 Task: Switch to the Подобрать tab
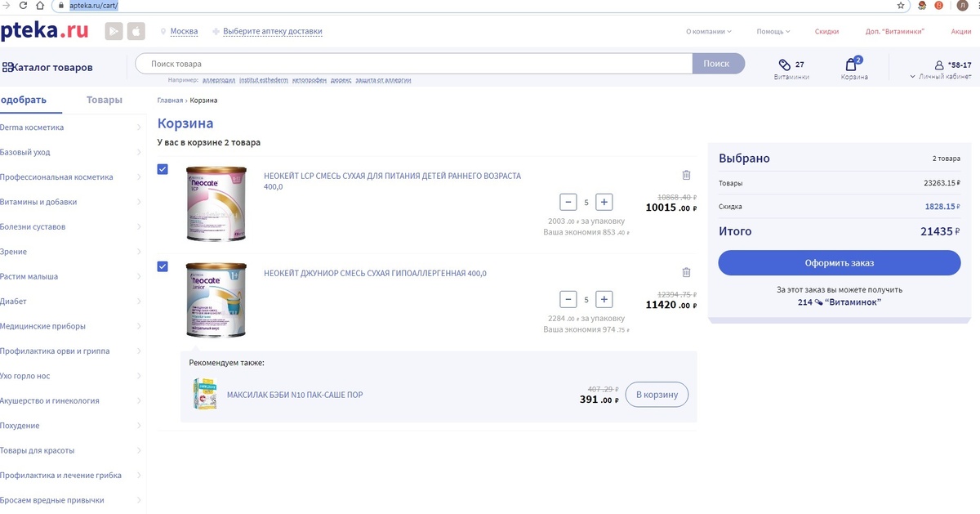point(23,100)
